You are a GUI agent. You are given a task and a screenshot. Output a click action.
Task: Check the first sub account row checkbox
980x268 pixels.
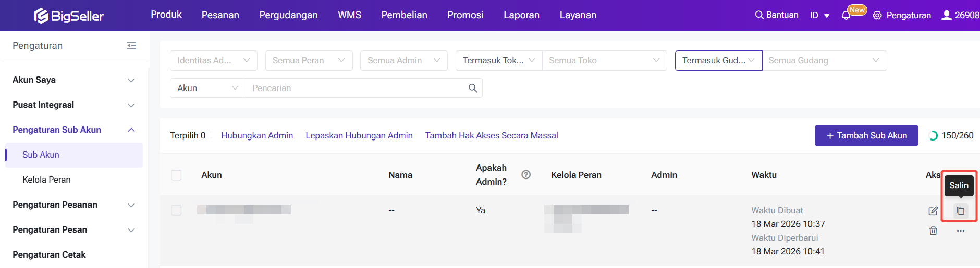[x=176, y=210]
